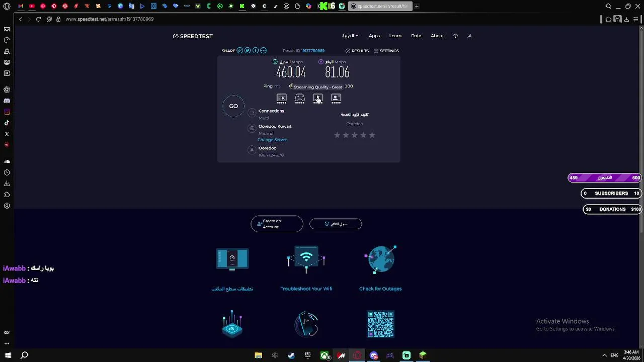Open Check for Outages link
The width and height of the screenshot is (644, 362).
(x=380, y=289)
